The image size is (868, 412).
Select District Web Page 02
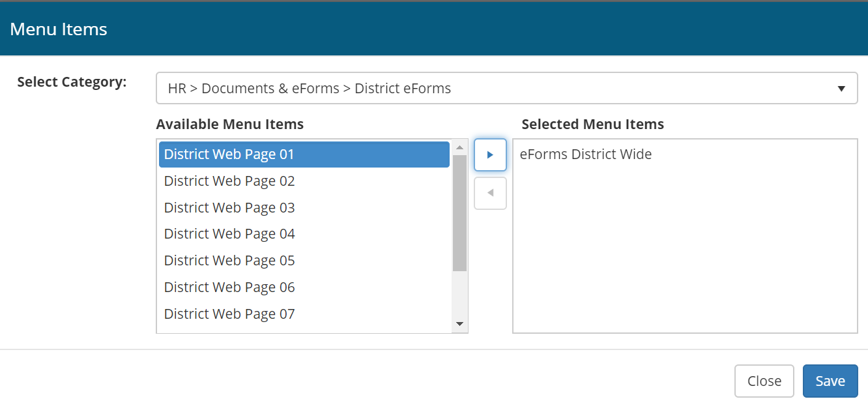(x=229, y=181)
